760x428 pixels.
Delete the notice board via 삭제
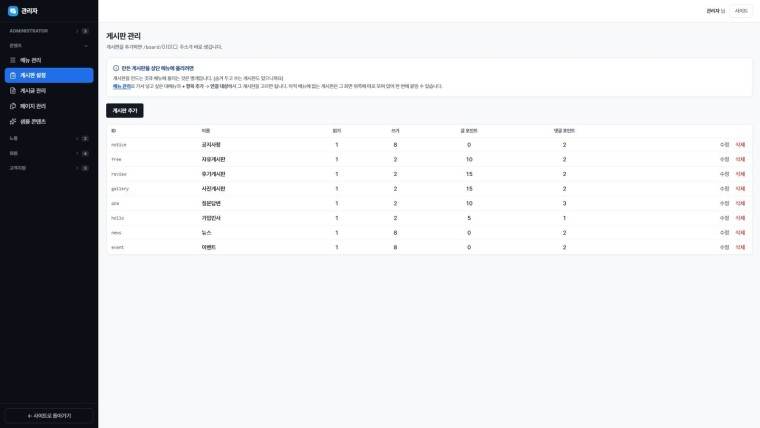[x=740, y=145]
